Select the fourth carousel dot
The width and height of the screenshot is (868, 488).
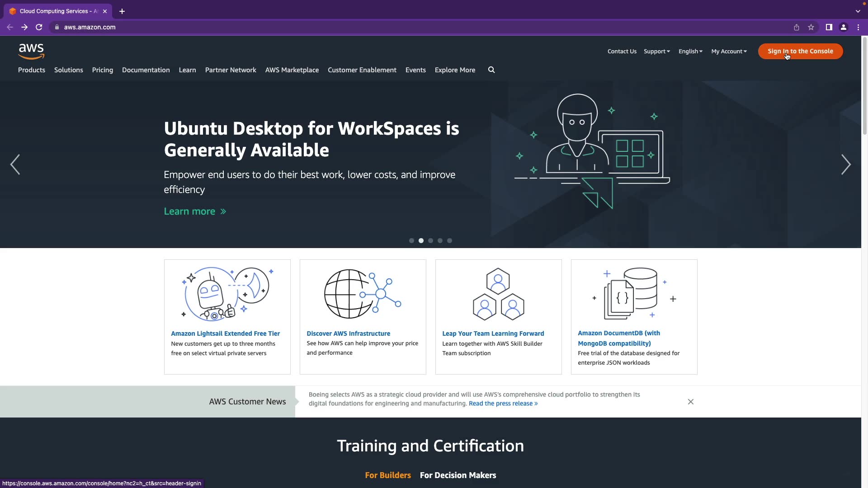(440, 241)
